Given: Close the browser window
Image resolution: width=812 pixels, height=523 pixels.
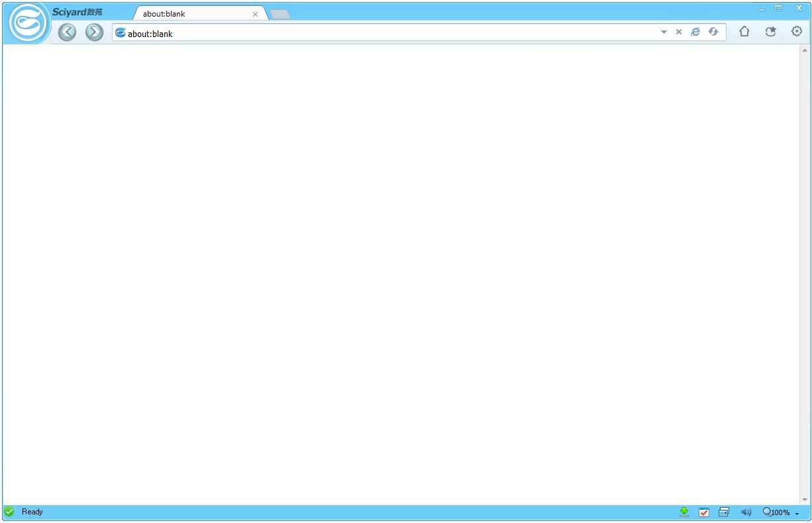Looking at the screenshot, I should 799,8.
